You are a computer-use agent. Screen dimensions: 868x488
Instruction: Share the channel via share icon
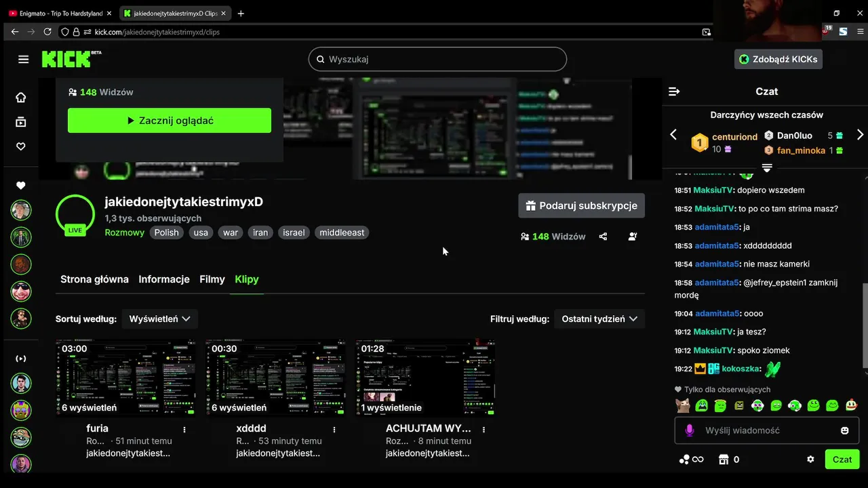point(603,237)
